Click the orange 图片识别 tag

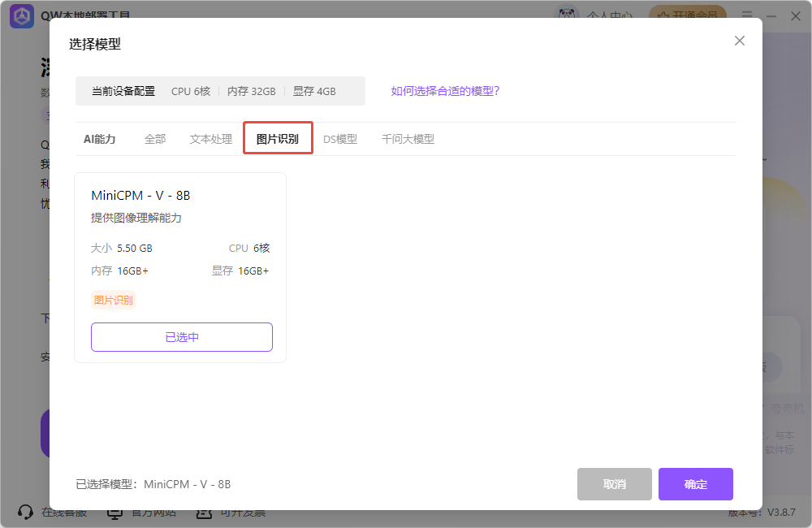point(114,300)
